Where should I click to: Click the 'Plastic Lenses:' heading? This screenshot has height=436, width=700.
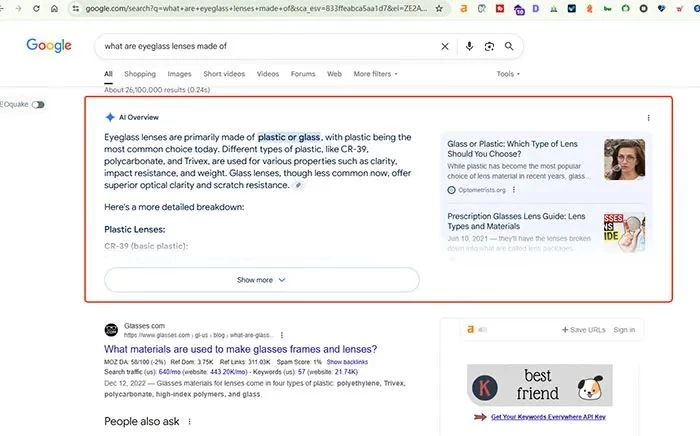(135, 229)
